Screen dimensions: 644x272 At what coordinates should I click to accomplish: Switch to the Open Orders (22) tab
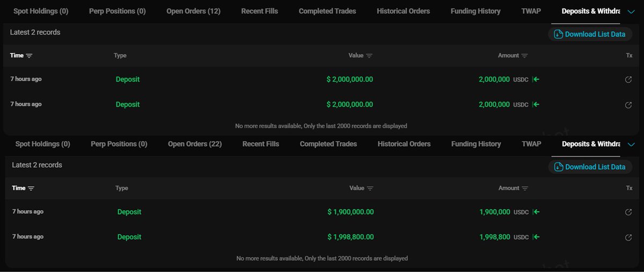(x=195, y=144)
